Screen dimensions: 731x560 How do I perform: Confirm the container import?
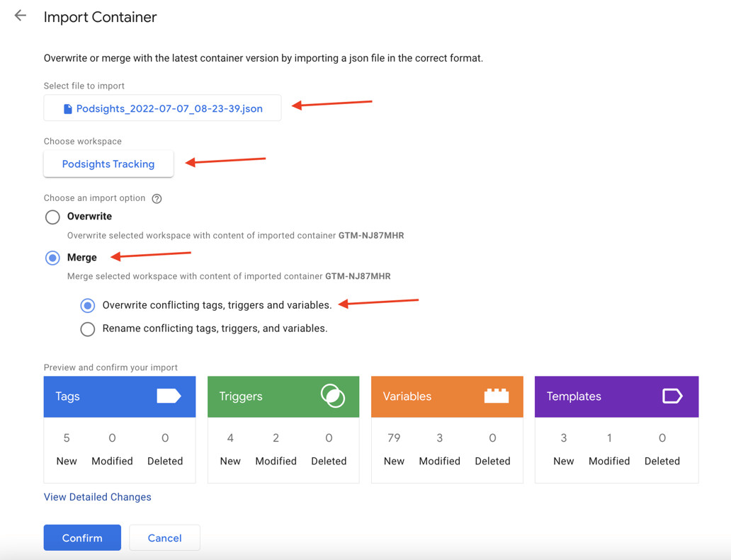click(82, 537)
